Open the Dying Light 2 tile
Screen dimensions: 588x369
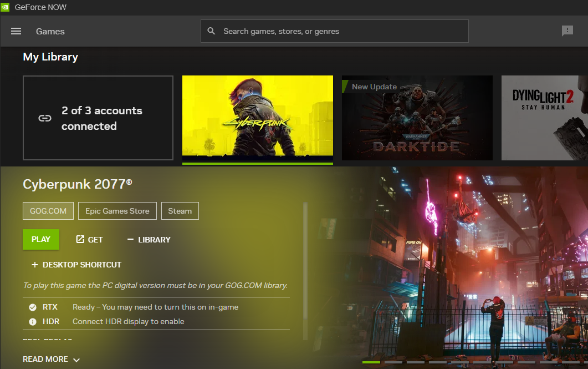click(544, 118)
